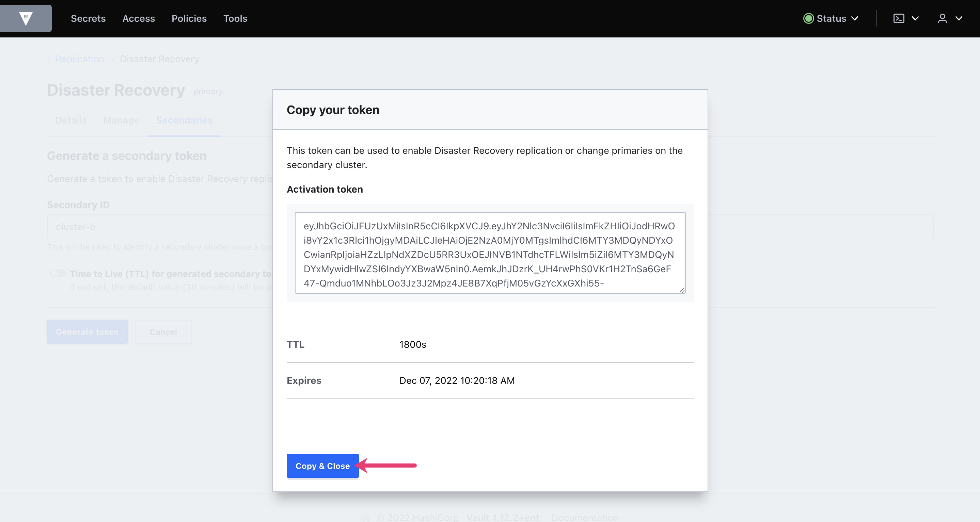Screen dimensions: 980x522
Task: Select the Secondaries tab
Action: click(x=184, y=120)
